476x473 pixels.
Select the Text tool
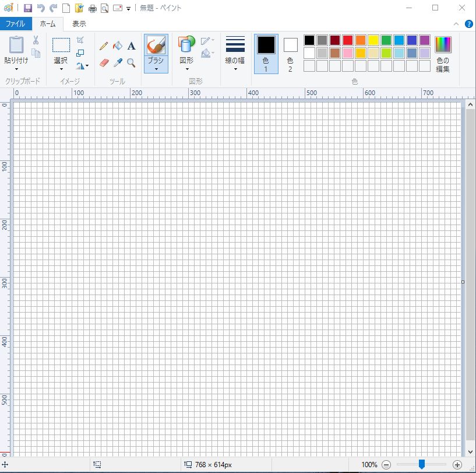tap(131, 46)
